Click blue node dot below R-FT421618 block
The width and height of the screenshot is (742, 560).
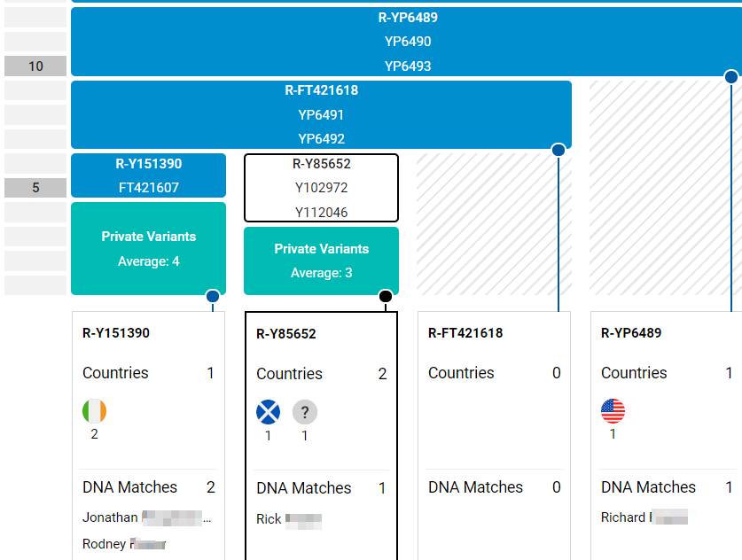point(558,150)
